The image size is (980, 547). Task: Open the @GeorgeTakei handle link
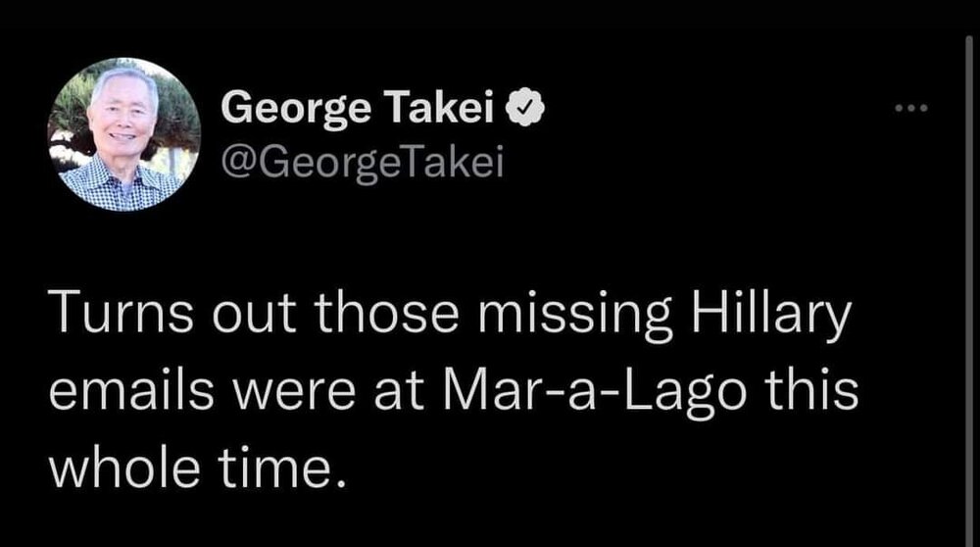[x=362, y=162]
